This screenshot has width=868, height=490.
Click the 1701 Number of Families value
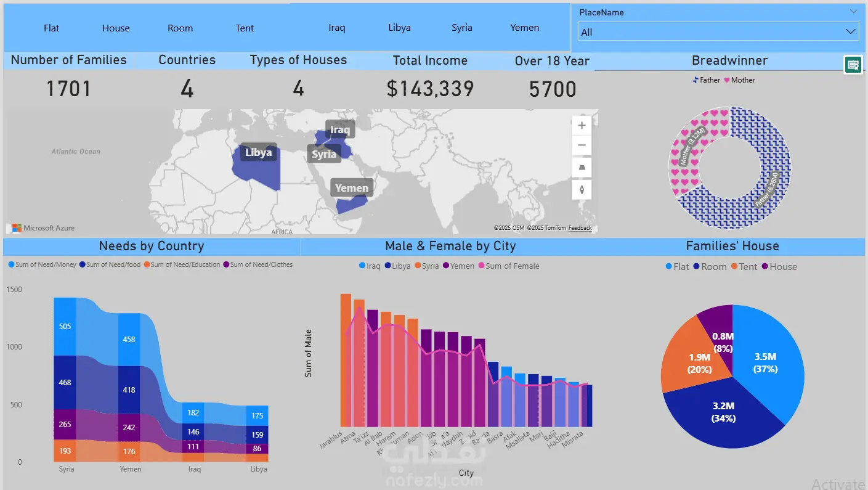(x=68, y=89)
